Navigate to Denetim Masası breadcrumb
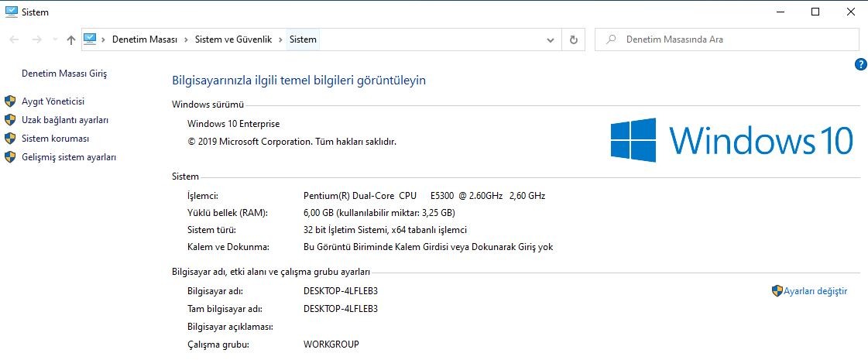 tap(145, 39)
